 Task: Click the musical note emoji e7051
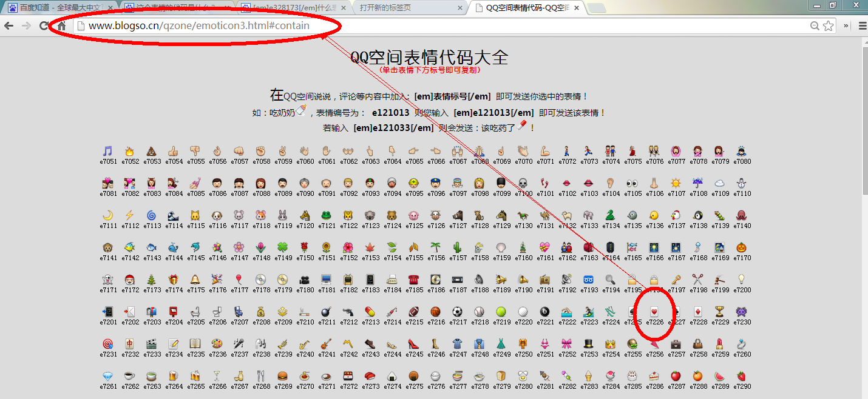[109, 152]
